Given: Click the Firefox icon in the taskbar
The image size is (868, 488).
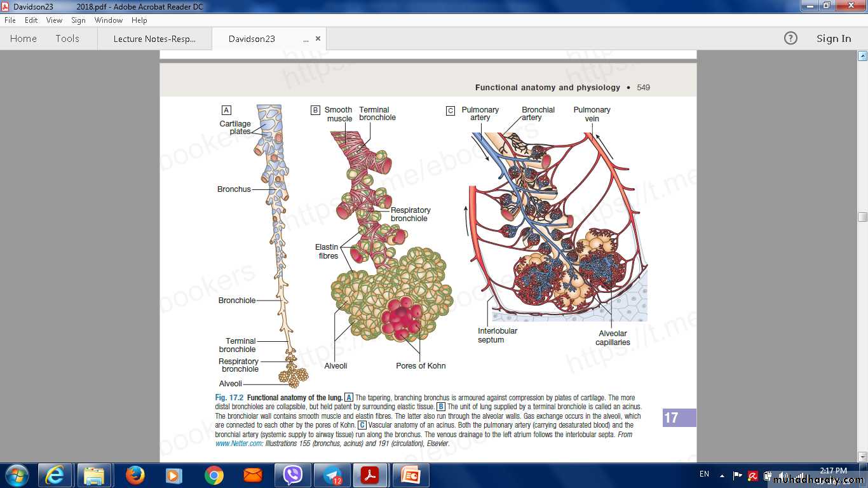Looking at the screenshot, I should pyautogui.click(x=135, y=475).
